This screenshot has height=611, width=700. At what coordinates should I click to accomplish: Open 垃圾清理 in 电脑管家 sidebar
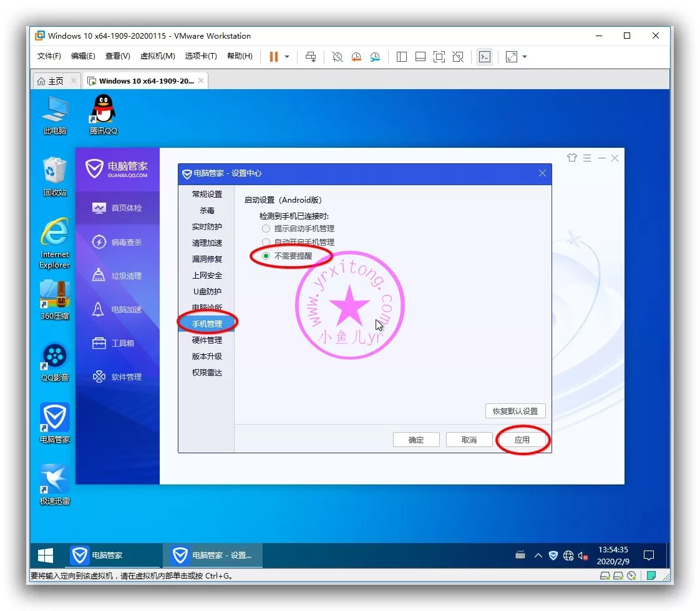point(117,276)
